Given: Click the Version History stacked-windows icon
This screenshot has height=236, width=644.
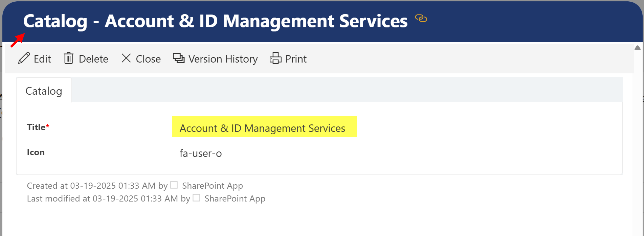Looking at the screenshot, I should 179,58.
